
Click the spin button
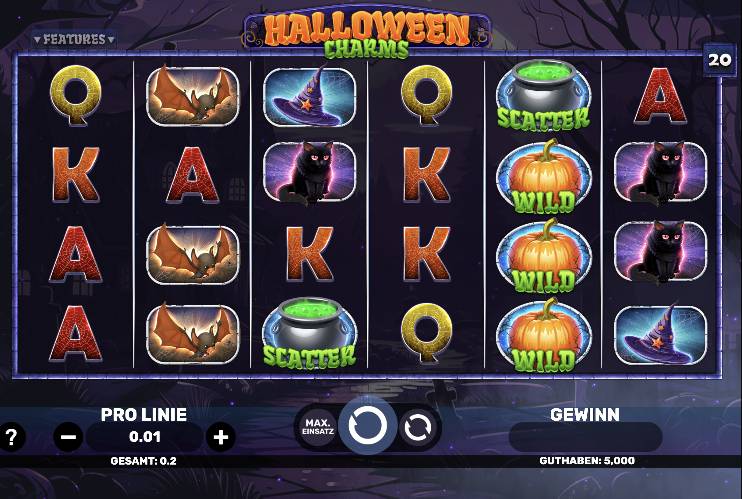(368, 426)
